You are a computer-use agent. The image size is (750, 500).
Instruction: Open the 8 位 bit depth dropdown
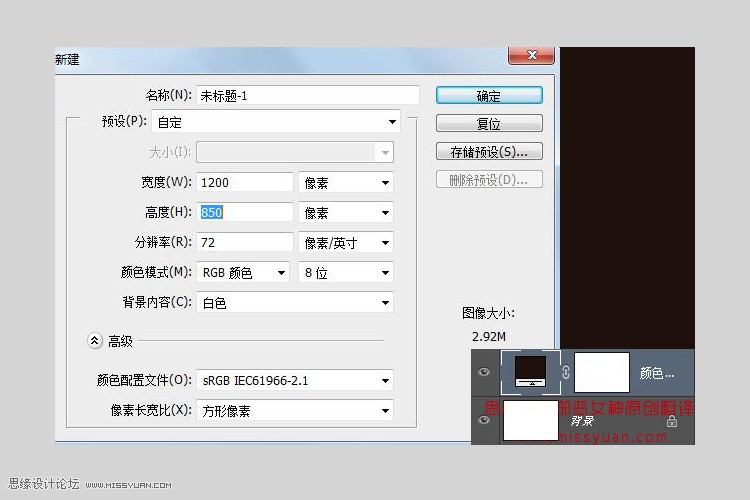pyautogui.click(x=346, y=272)
